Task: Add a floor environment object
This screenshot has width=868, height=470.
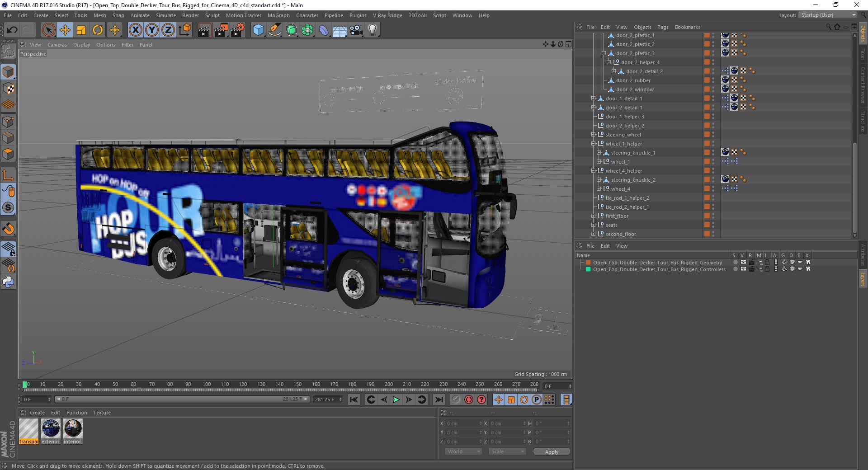Action: point(340,30)
